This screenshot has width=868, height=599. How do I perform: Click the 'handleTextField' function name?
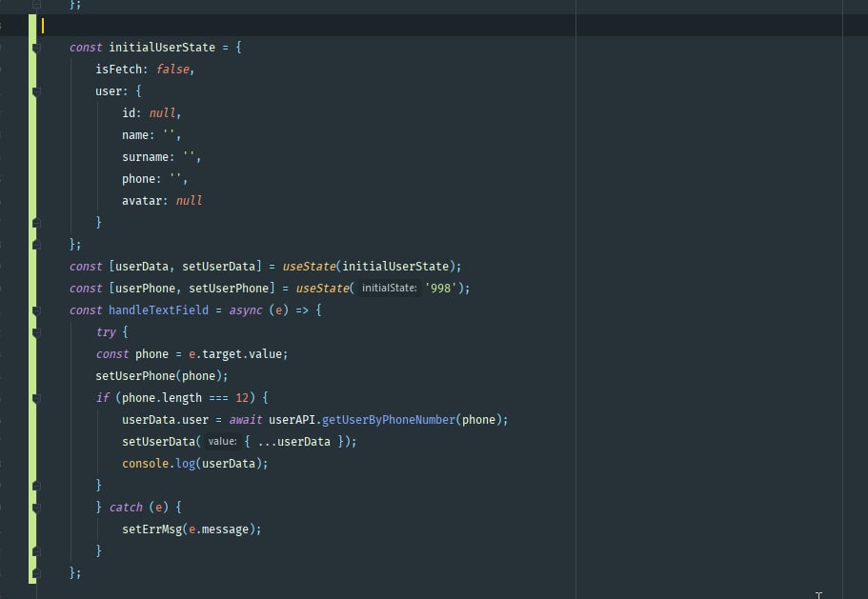[x=158, y=310]
